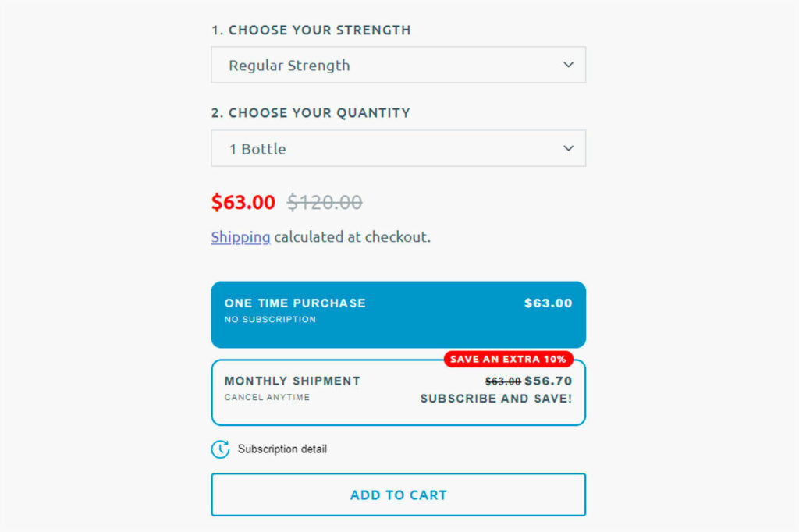Select the One Time Purchase option
The image size is (799, 532).
tap(398, 314)
